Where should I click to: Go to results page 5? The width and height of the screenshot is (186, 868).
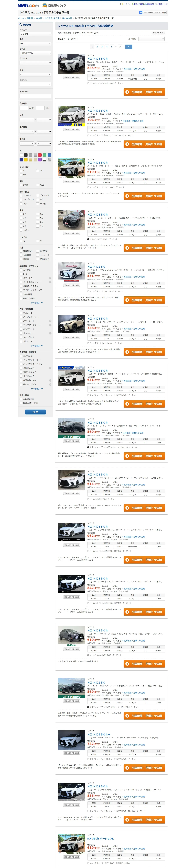point(112,47)
